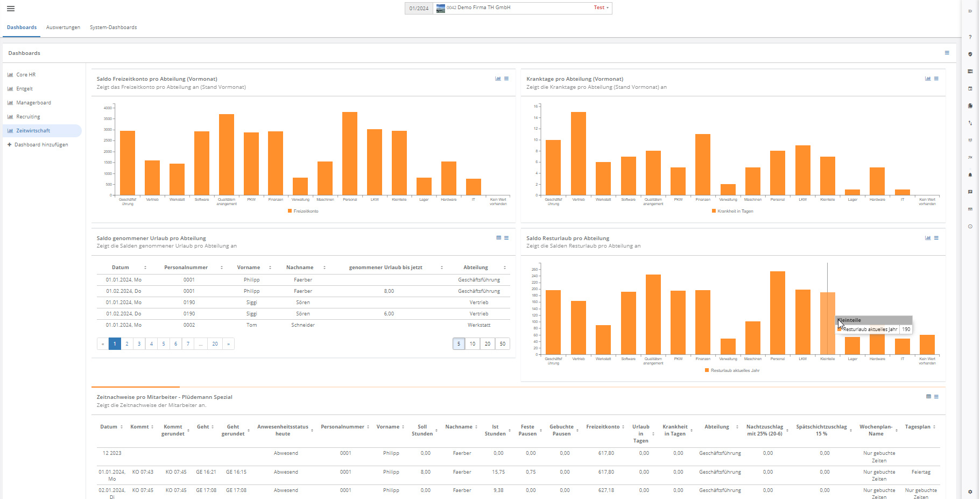
Task: Open menu icon of Zeitnachweise pro Mitarbeiter widget
Action: point(936,397)
